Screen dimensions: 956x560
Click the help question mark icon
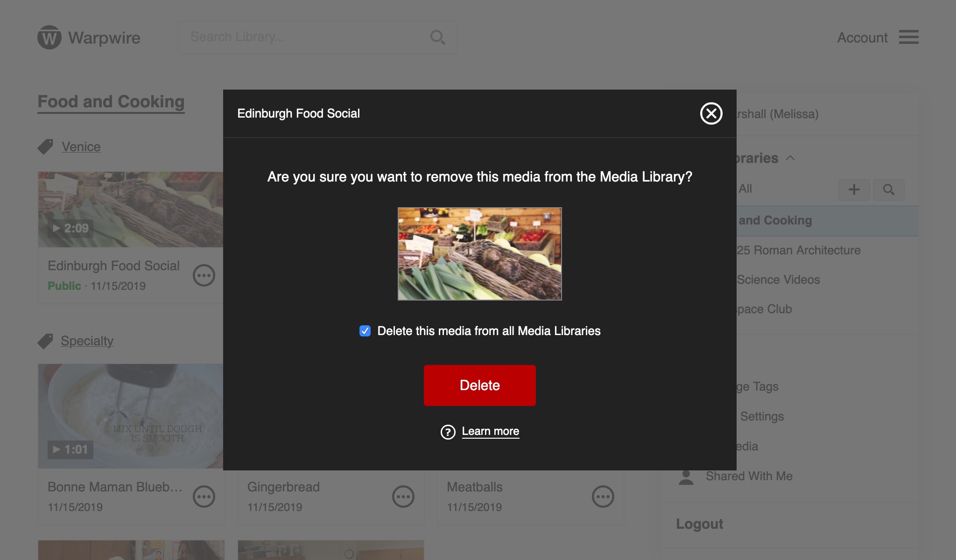click(x=448, y=432)
